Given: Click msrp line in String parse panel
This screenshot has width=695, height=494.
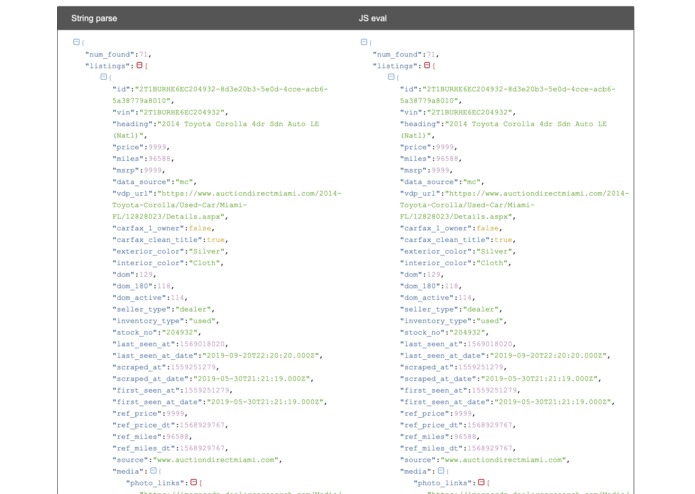Looking at the screenshot, I should click(x=139, y=170).
